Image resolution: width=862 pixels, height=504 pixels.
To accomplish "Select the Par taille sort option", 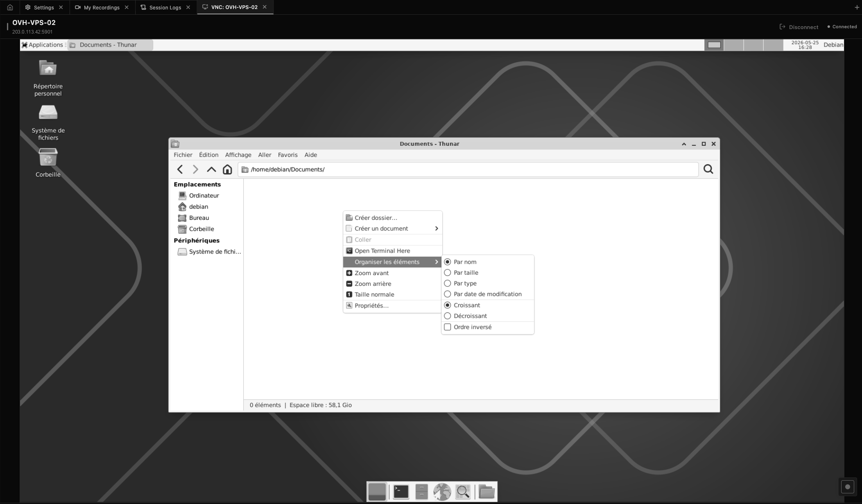I will (488, 273).
